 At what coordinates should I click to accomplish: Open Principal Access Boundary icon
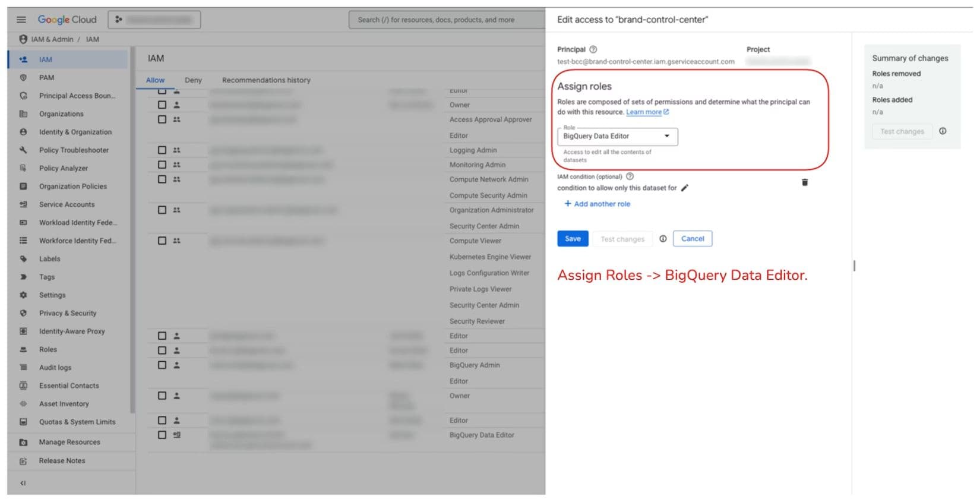pyautogui.click(x=23, y=96)
